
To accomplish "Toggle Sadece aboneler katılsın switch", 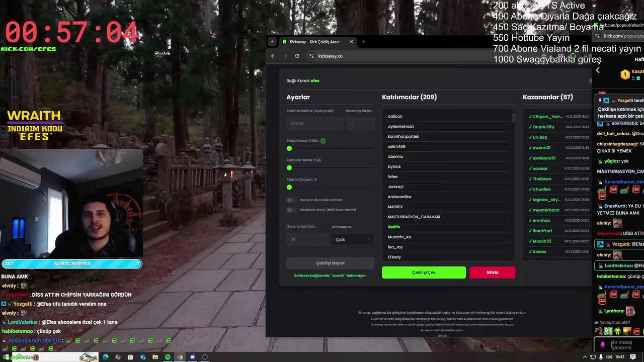I will click(x=291, y=200).
